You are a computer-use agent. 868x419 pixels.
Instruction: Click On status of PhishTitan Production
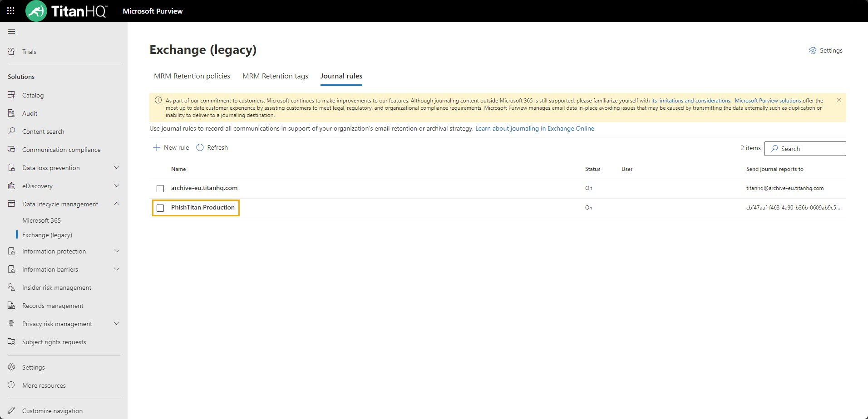589,208
